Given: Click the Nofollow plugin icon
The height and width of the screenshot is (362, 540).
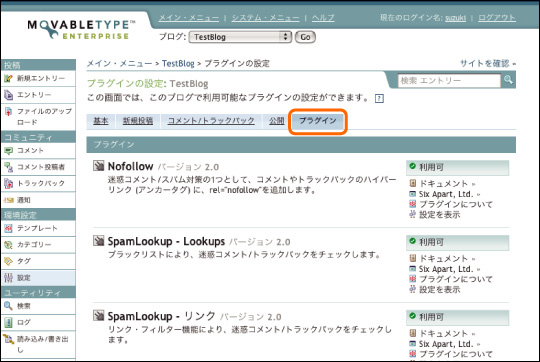Looking at the screenshot, I should click(x=98, y=166).
